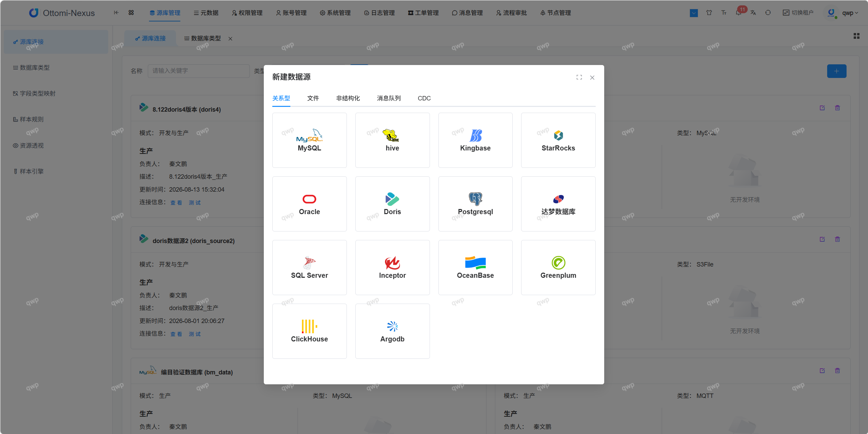This screenshot has height=434, width=868.
Task: Select 源库连接 in the sidebar
Action: [x=56, y=42]
